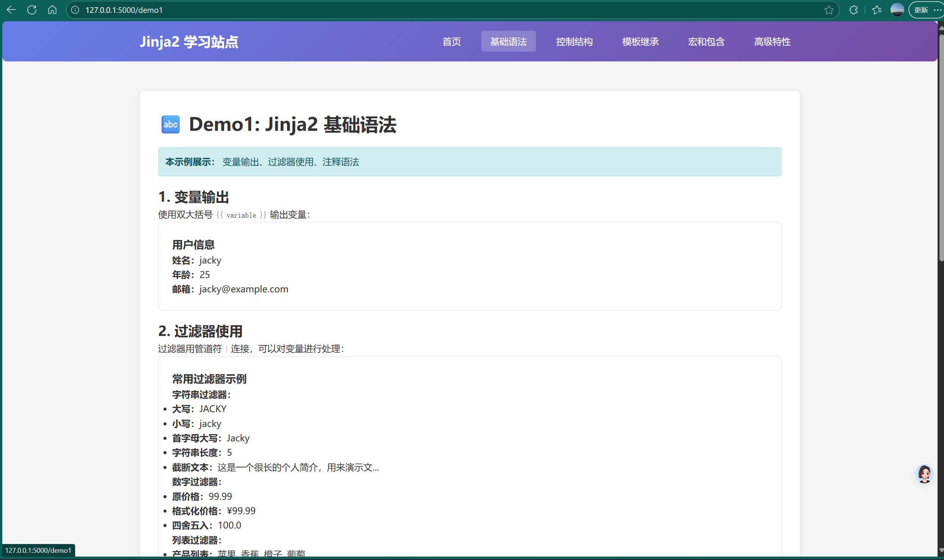Open the floating assistant avatar

pos(924,474)
